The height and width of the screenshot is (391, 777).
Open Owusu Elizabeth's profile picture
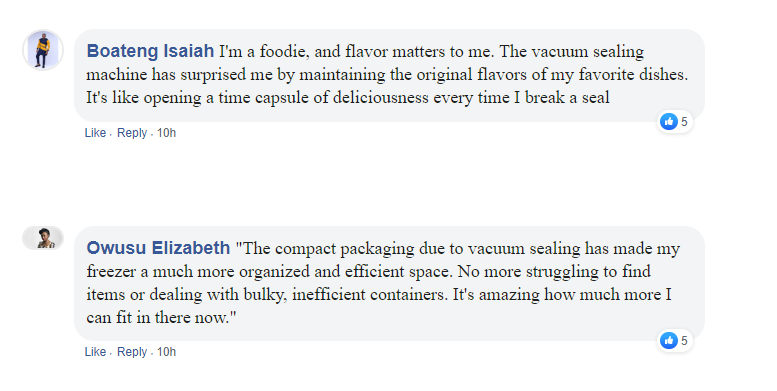[43, 238]
